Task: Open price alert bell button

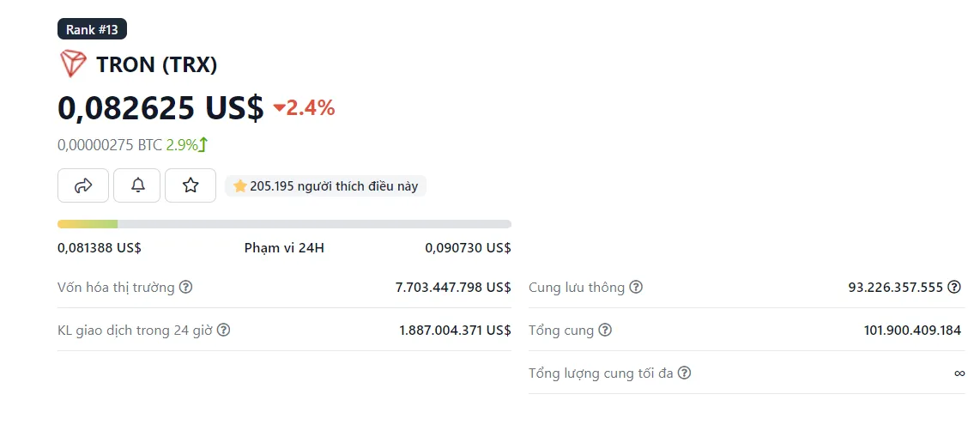Action: coord(137,185)
